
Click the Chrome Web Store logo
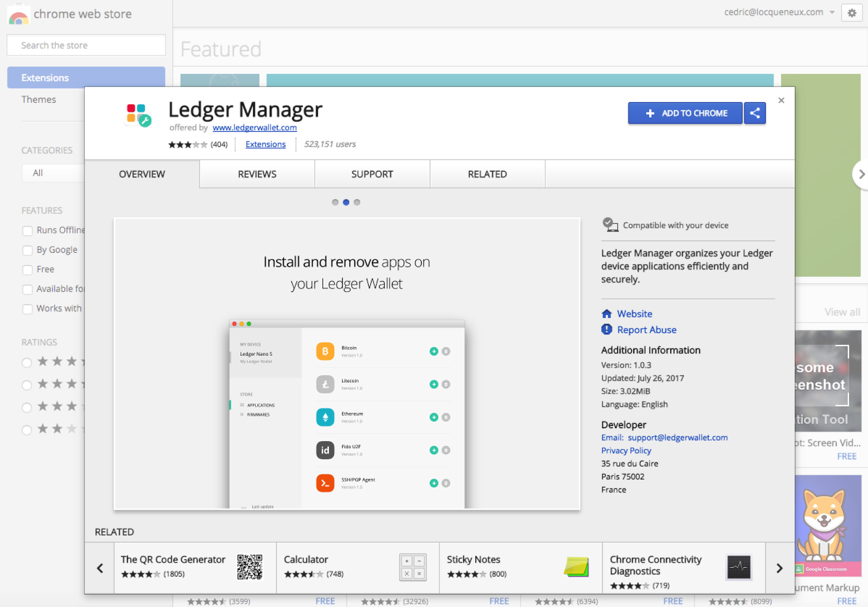[x=18, y=15]
